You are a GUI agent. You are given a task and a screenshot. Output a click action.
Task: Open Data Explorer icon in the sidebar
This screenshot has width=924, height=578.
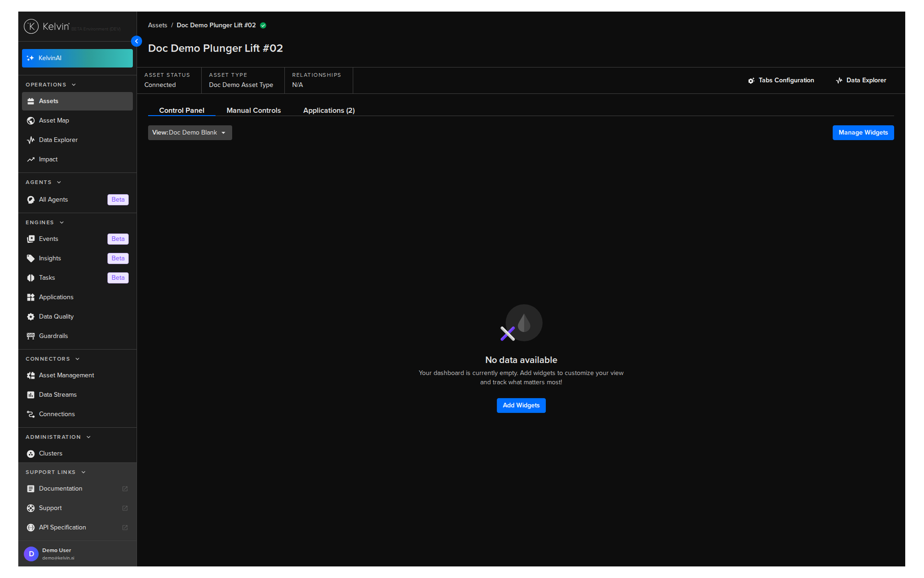click(31, 140)
